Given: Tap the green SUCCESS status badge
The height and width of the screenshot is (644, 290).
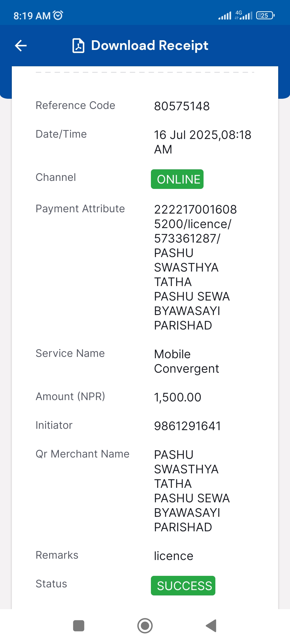Looking at the screenshot, I should (x=183, y=586).
